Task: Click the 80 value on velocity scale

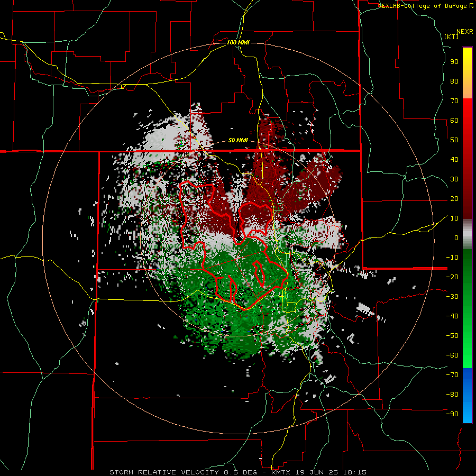Action: 454,81
